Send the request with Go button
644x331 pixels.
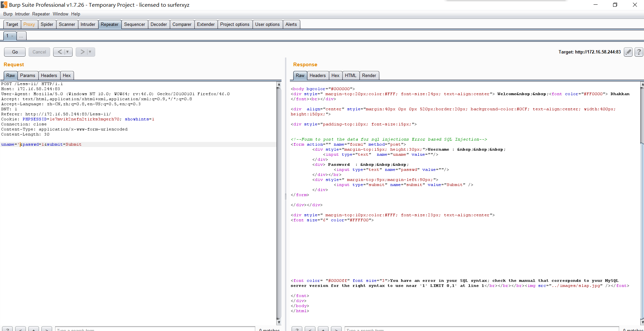pos(15,52)
